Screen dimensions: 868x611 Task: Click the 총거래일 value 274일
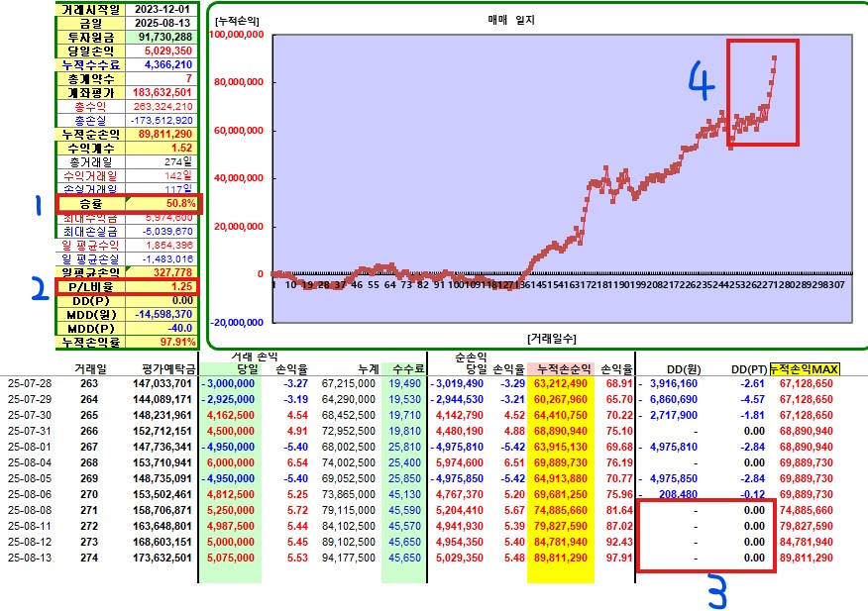162,161
